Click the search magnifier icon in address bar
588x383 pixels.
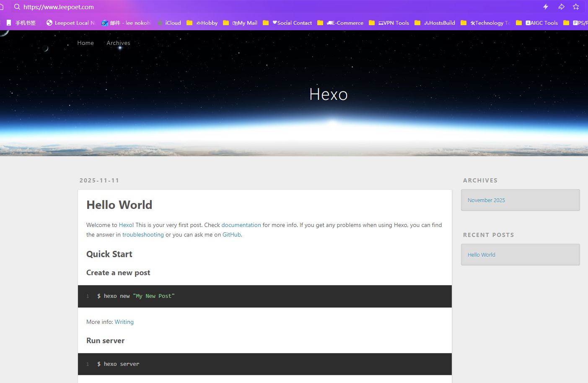pyautogui.click(x=17, y=7)
